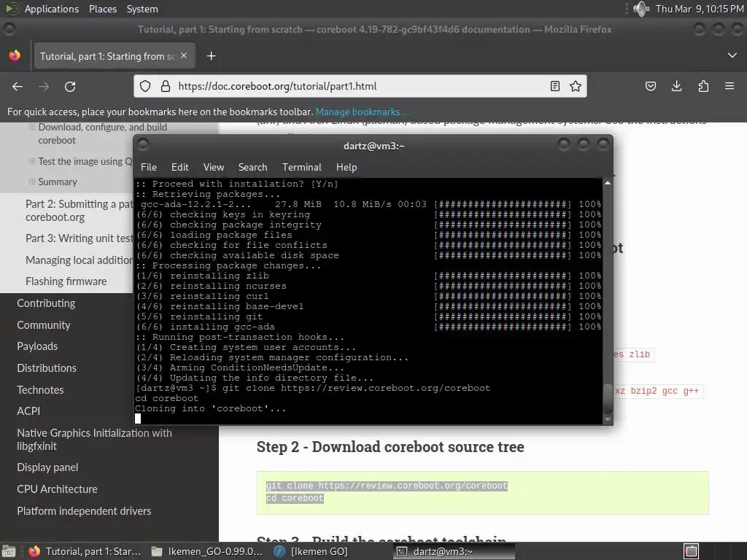Switch to dartz@vm3 terminal taskbar button
This screenshot has width=747, height=560.
pos(454,551)
